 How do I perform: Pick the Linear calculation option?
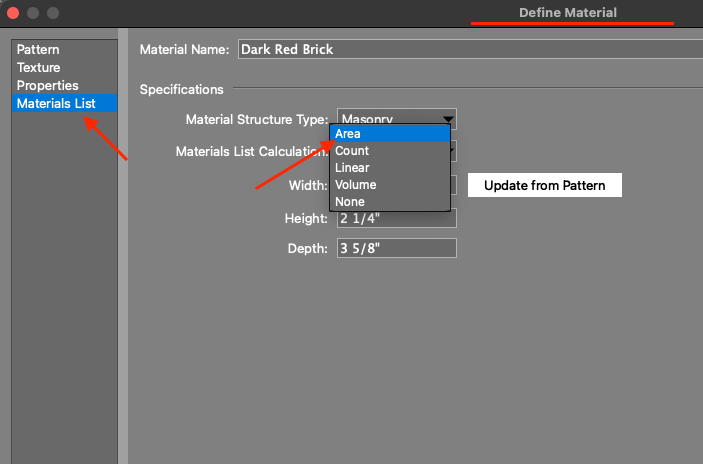[x=389, y=168]
